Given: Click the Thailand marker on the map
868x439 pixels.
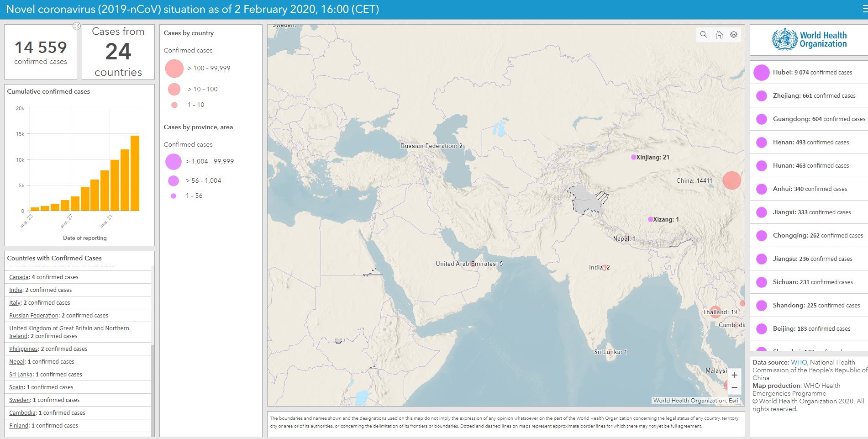Looking at the screenshot, I should (x=715, y=312).
